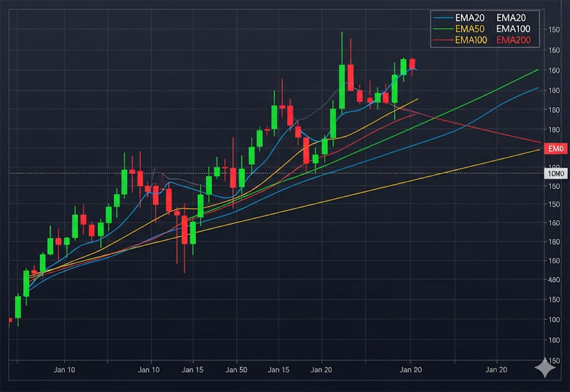Click the sparkle icon in the bottom-right corner

point(545,367)
